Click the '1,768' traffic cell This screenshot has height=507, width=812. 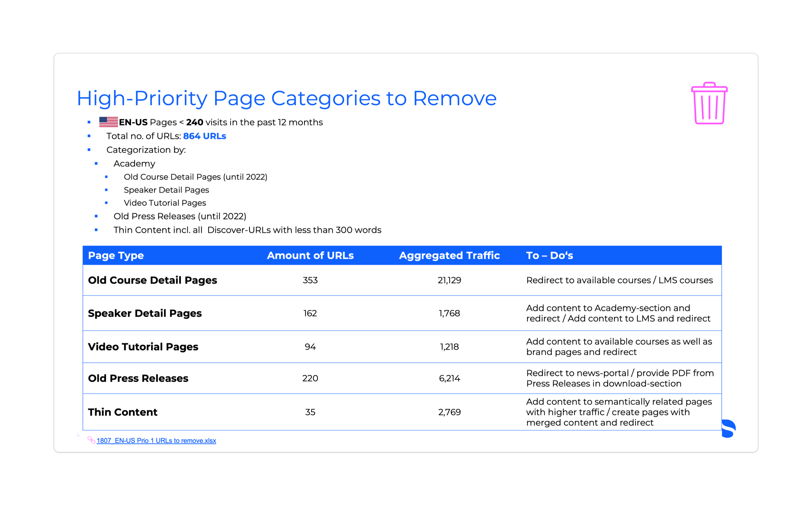pyautogui.click(x=449, y=313)
